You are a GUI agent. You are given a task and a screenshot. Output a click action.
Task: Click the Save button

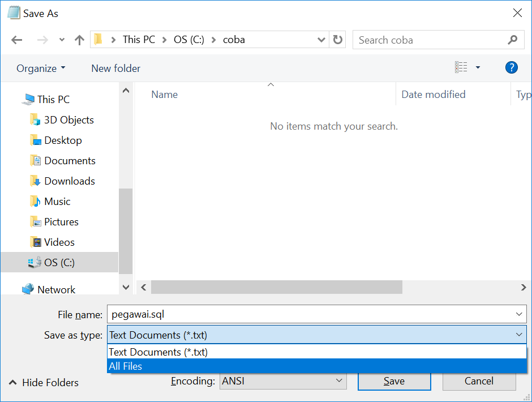394,381
